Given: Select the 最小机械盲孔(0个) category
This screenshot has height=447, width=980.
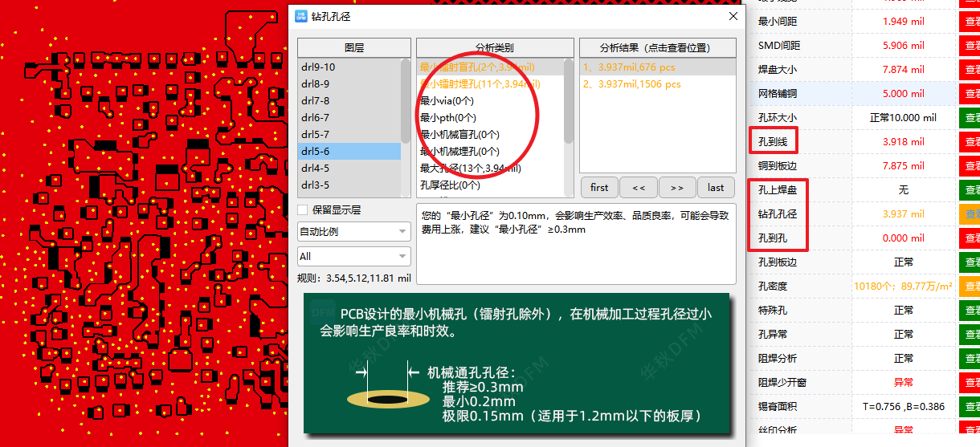Looking at the screenshot, I should (490, 135).
